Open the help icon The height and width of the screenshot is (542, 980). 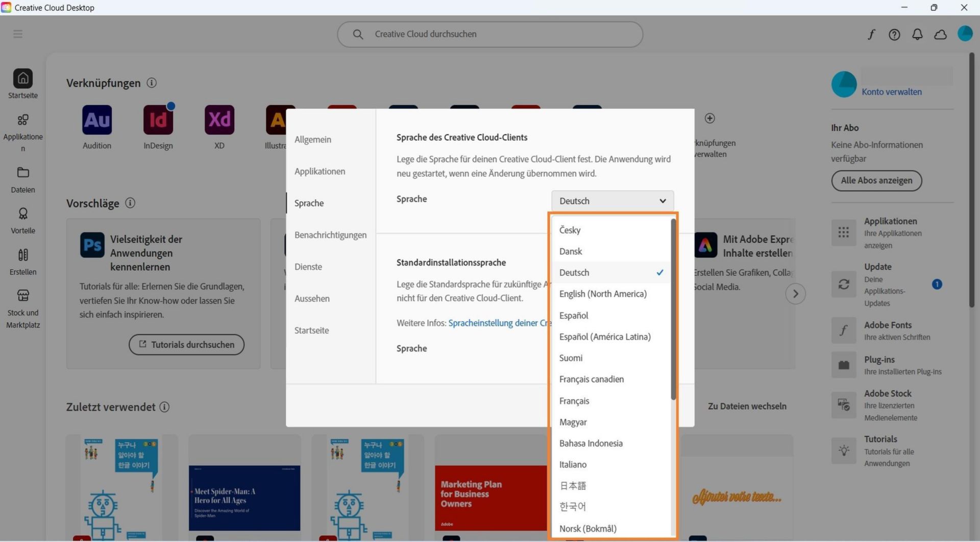coord(894,34)
